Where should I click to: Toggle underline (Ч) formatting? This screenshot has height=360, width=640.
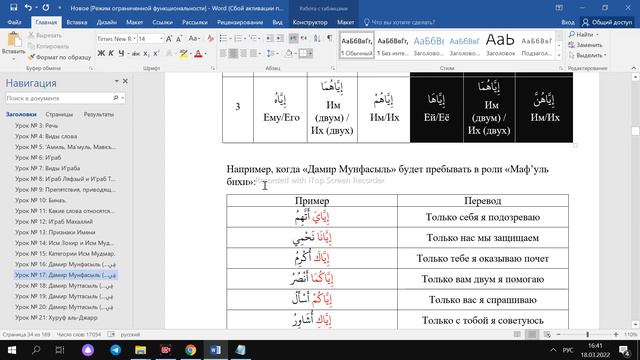tap(121, 53)
